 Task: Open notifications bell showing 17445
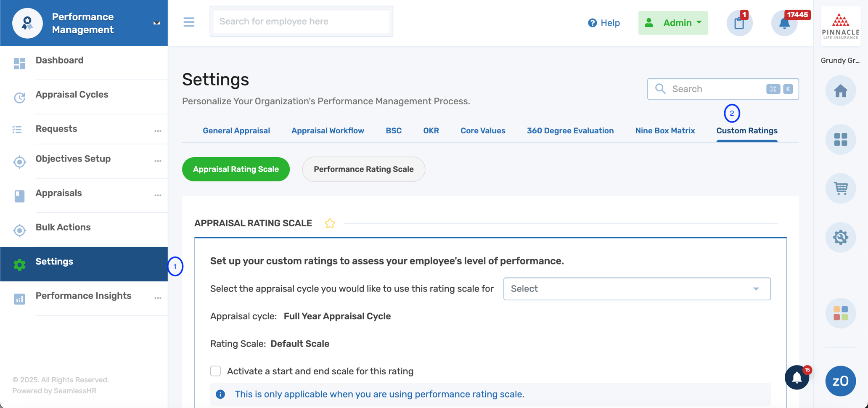point(784,23)
